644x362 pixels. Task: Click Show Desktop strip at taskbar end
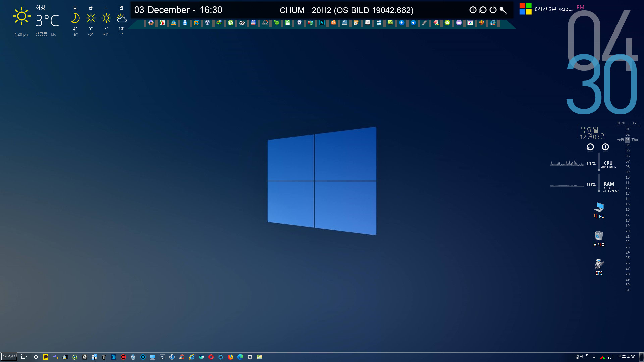click(642, 357)
